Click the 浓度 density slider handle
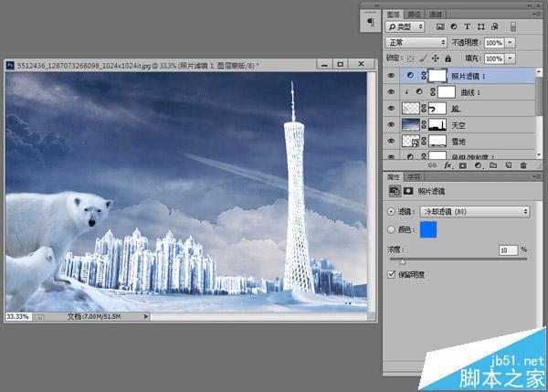548x392 pixels. [x=403, y=261]
